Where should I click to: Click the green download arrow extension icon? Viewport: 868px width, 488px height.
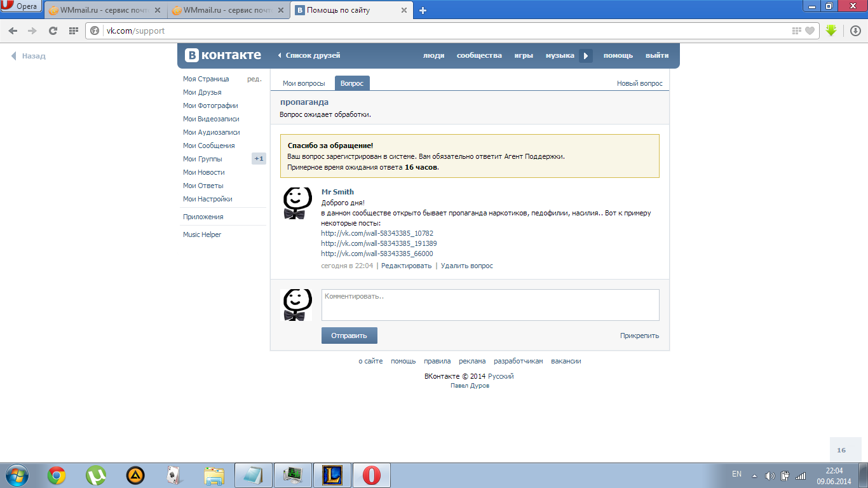coord(831,30)
